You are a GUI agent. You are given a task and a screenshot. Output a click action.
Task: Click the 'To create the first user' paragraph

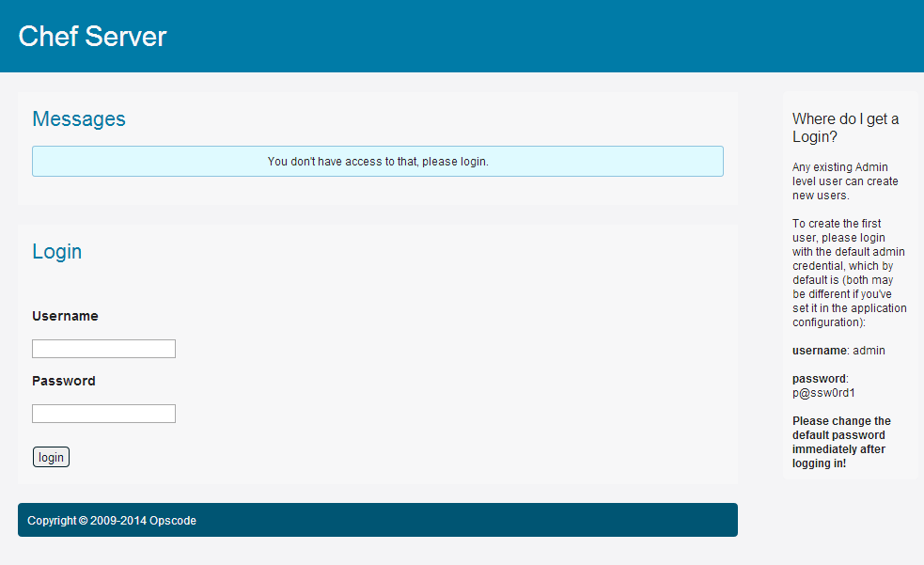click(x=849, y=273)
